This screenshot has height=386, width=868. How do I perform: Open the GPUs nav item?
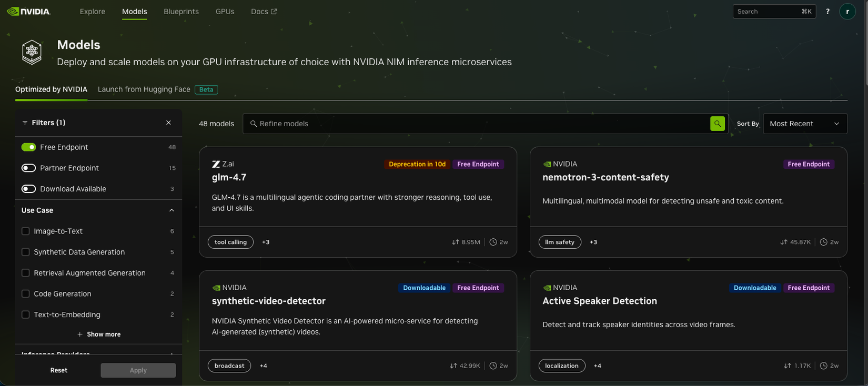pyautogui.click(x=225, y=12)
